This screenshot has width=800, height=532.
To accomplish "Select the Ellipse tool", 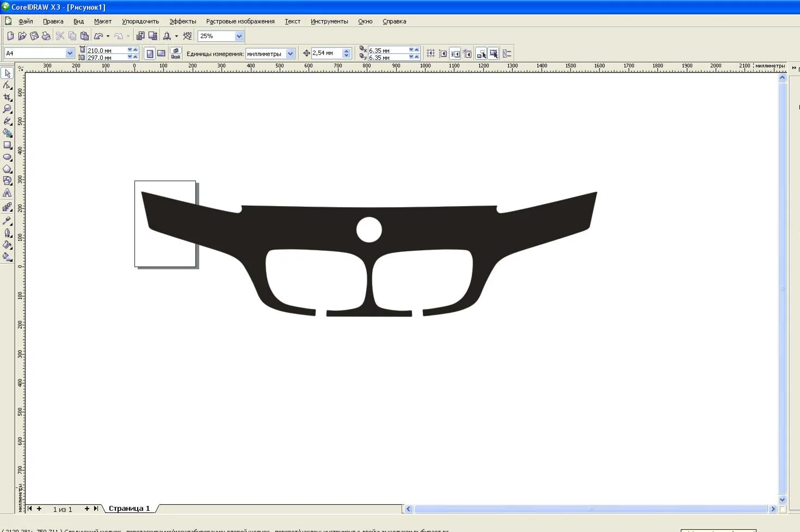I will coord(7,157).
